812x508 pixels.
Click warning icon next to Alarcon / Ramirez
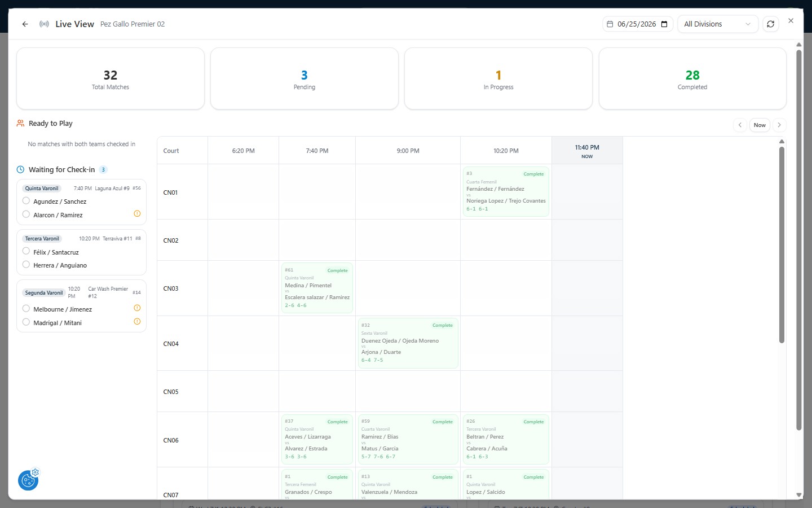click(x=137, y=214)
